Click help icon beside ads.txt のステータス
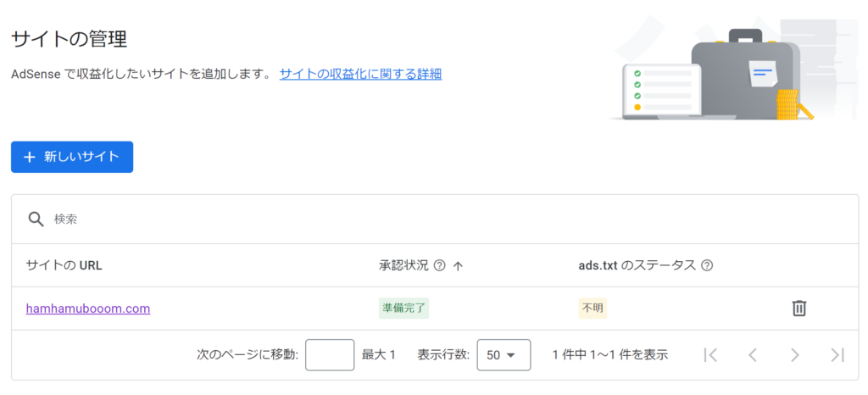 tap(707, 265)
